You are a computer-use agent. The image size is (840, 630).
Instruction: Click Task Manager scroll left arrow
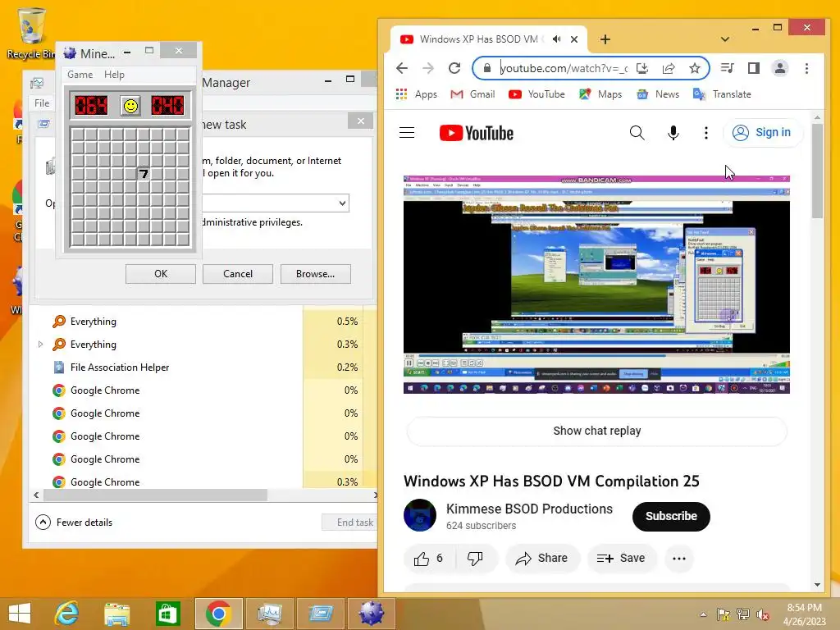point(36,495)
